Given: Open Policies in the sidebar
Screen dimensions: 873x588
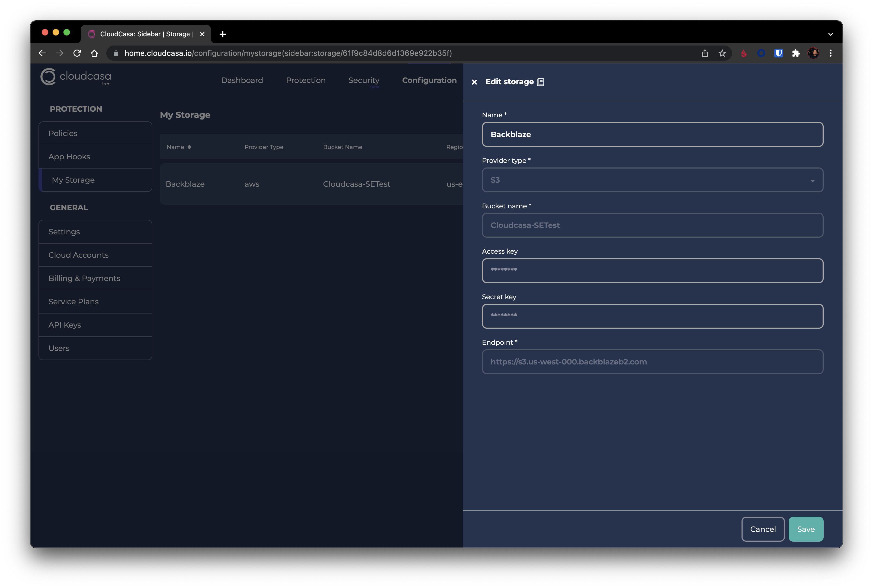Looking at the screenshot, I should pos(95,134).
